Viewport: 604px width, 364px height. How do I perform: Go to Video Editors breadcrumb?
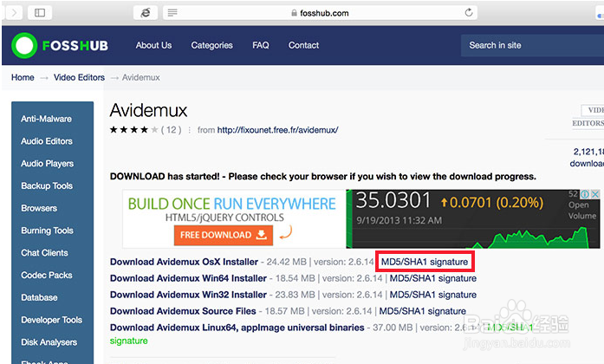79,77
